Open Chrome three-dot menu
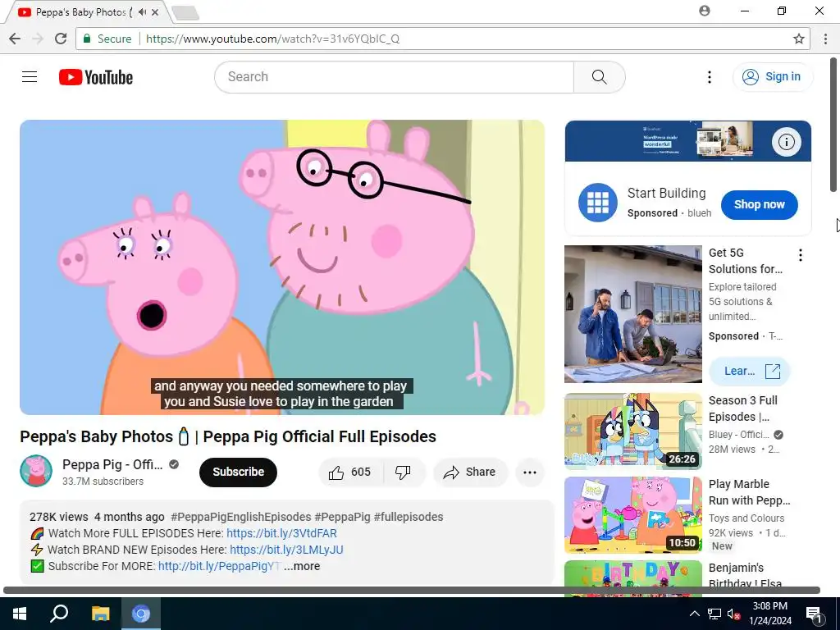This screenshot has width=840, height=630. pyautogui.click(x=825, y=39)
